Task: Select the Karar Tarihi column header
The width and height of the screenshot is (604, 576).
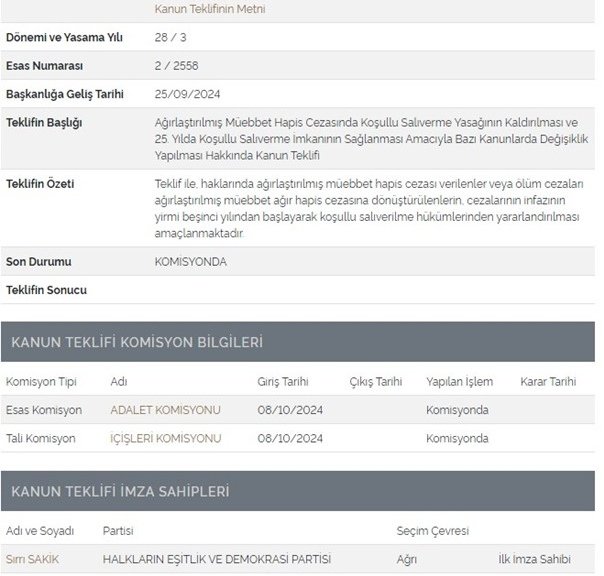Action: pyautogui.click(x=548, y=382)
